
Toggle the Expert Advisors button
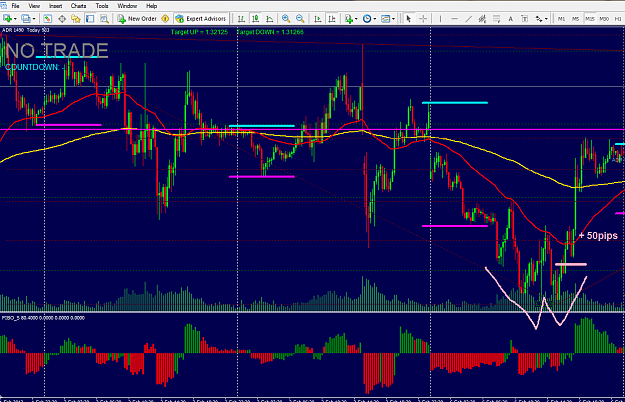(201, 19)
